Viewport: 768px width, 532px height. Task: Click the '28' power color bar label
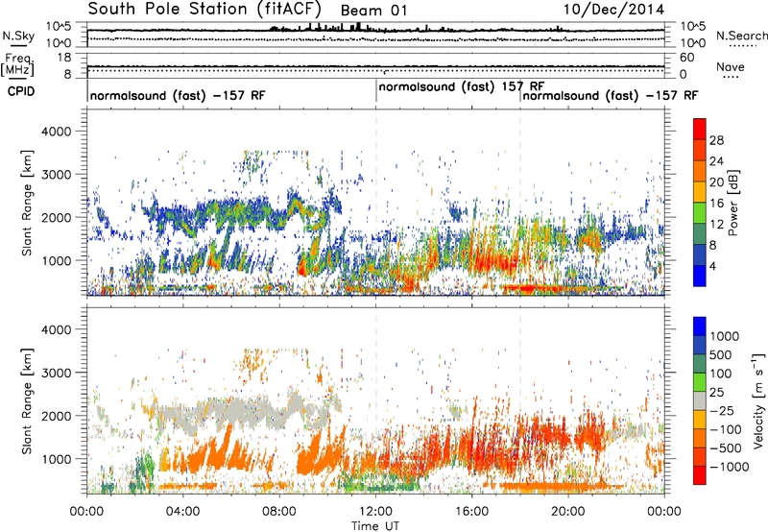point(716,140)
